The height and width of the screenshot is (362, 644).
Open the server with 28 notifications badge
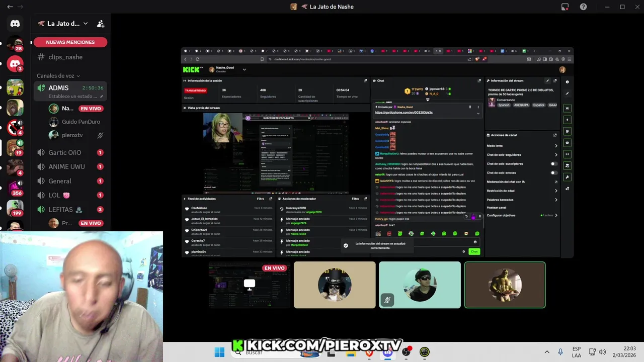click(15, 44)
